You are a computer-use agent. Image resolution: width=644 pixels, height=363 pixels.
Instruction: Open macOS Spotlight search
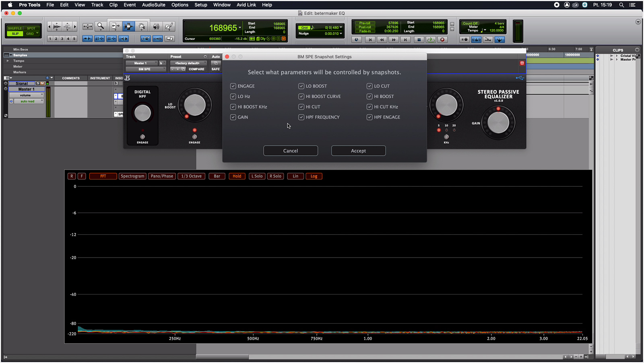621,5
